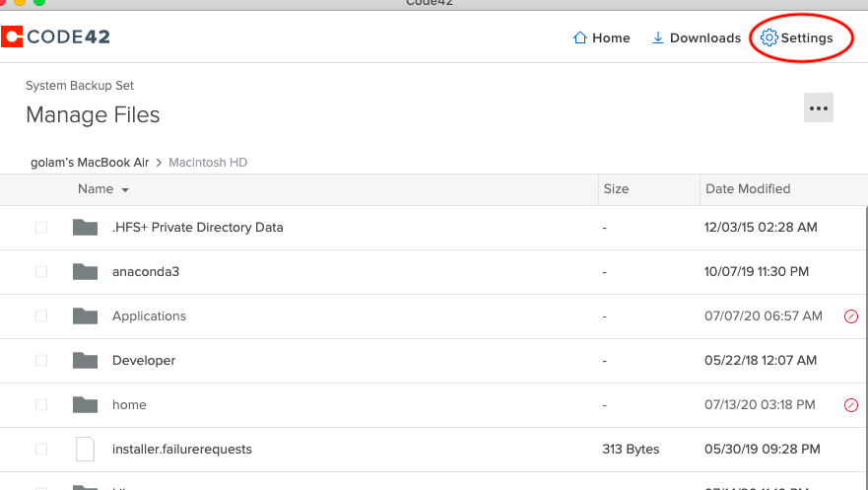Open the Applications folder icon
Image resolution: width=868 pixels, height=490 pixels.
tap(86, 315)
